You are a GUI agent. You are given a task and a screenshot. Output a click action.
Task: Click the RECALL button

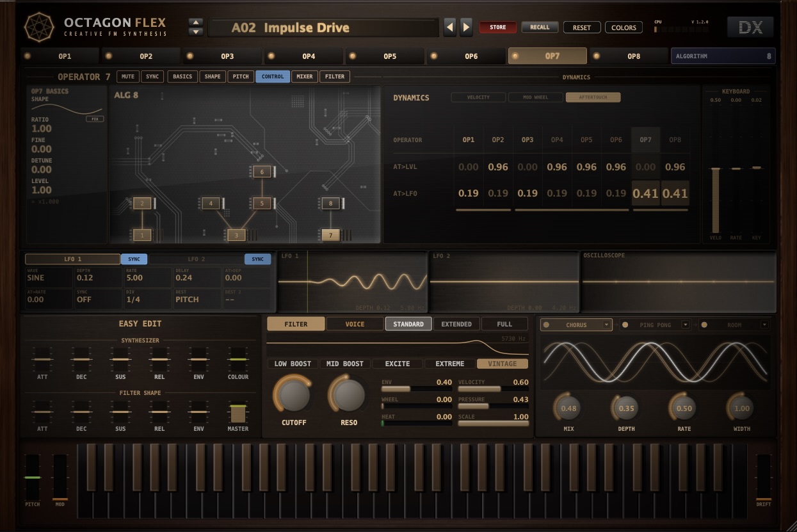pyautogui.click(x=540, y=27)
